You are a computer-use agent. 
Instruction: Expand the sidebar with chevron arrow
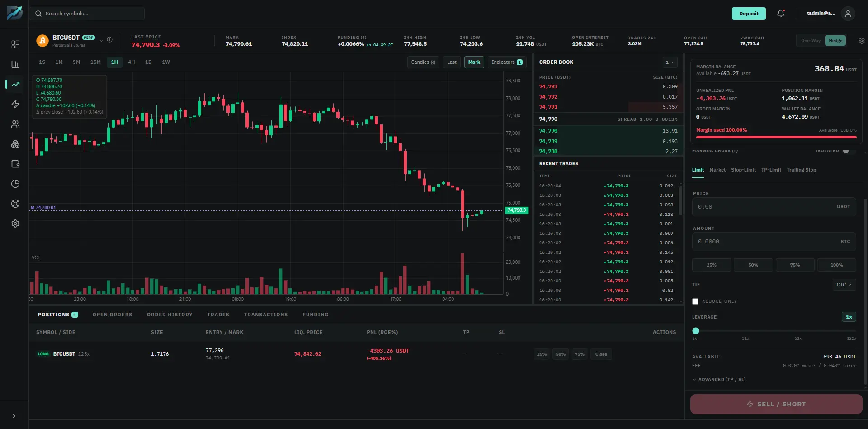coord(14,416)
